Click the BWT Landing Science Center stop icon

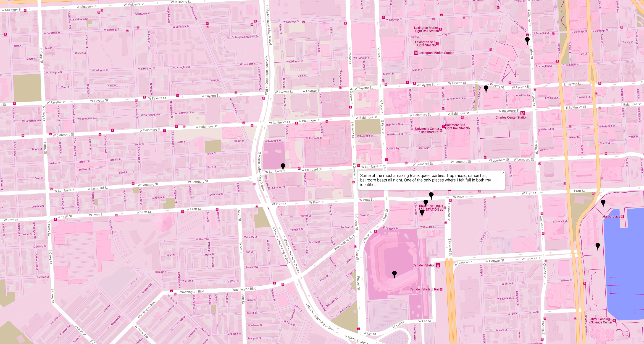click(x=614, y=321)
